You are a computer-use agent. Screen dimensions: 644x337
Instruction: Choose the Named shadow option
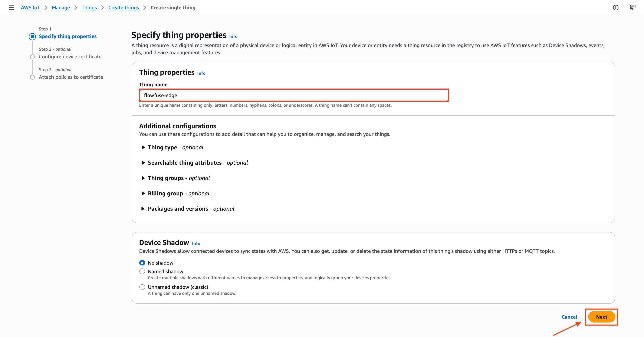142,272
